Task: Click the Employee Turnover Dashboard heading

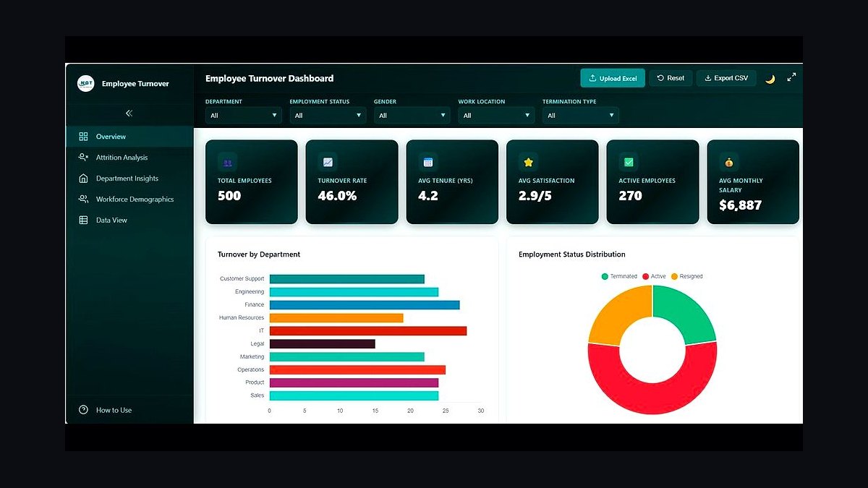Action: click(x=270, y=78)
